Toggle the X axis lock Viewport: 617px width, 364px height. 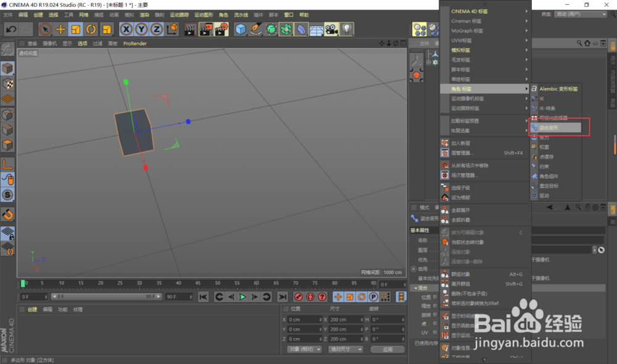pos(126,29)
